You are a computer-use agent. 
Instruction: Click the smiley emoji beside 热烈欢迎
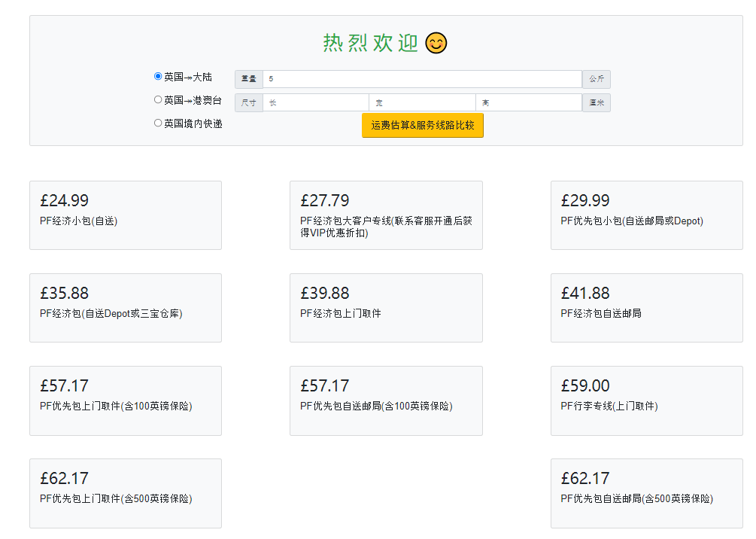coord(436,43)
